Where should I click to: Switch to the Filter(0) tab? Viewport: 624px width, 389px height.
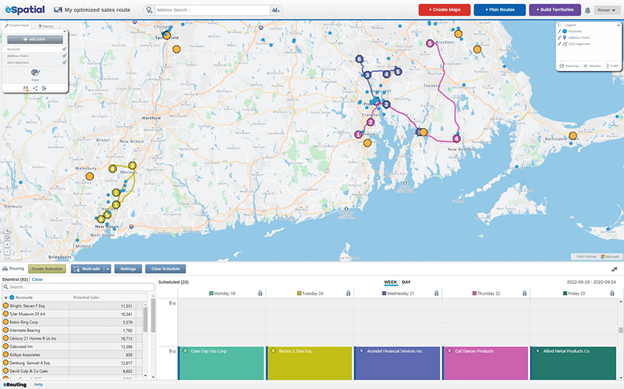46,26
